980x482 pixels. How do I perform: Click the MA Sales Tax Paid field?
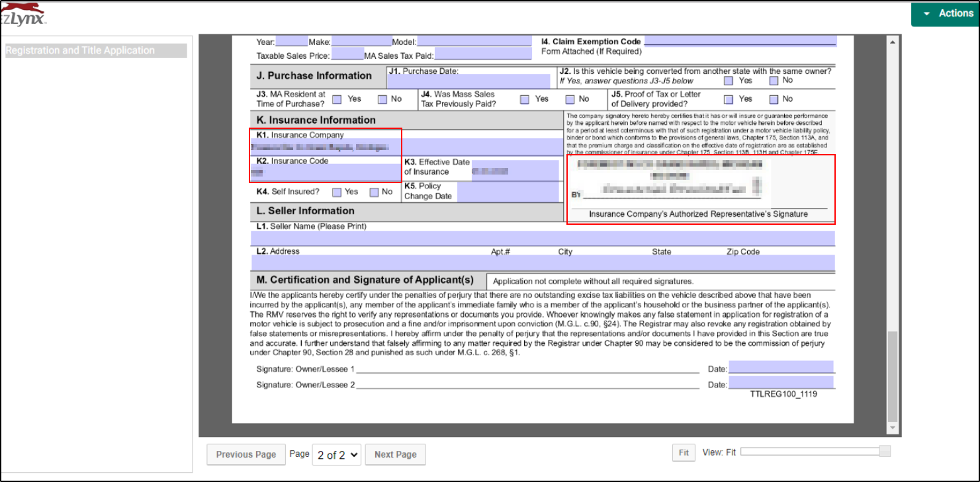tap(483, 54)
